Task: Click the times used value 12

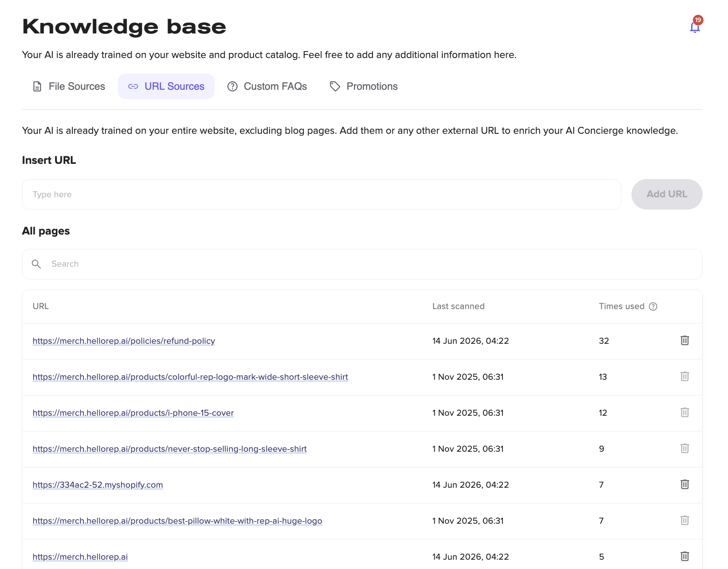Action: (603, 413)
